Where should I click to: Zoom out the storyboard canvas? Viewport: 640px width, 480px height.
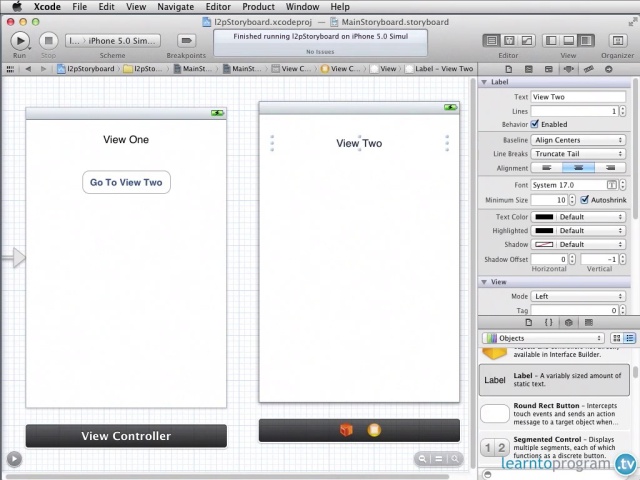tap(423, 459)
